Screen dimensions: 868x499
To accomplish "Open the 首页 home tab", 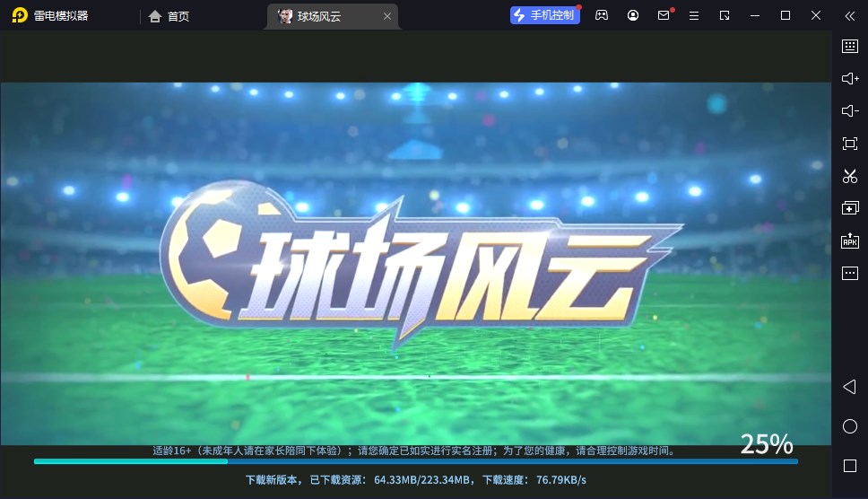I will [169, 16].
